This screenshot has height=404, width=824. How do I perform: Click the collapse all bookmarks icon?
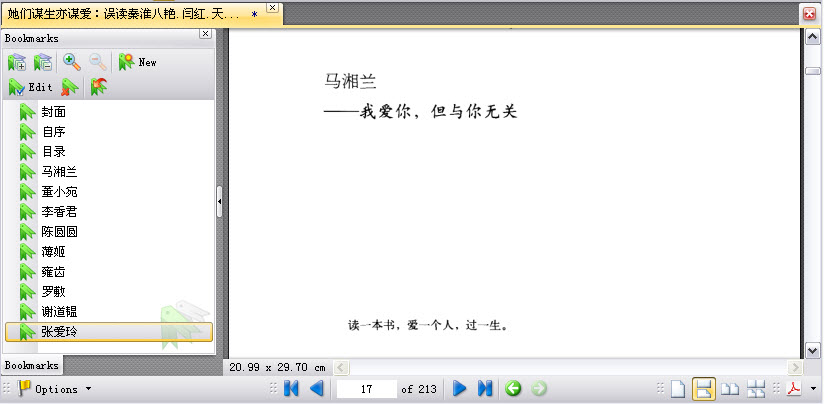(43, 62)
